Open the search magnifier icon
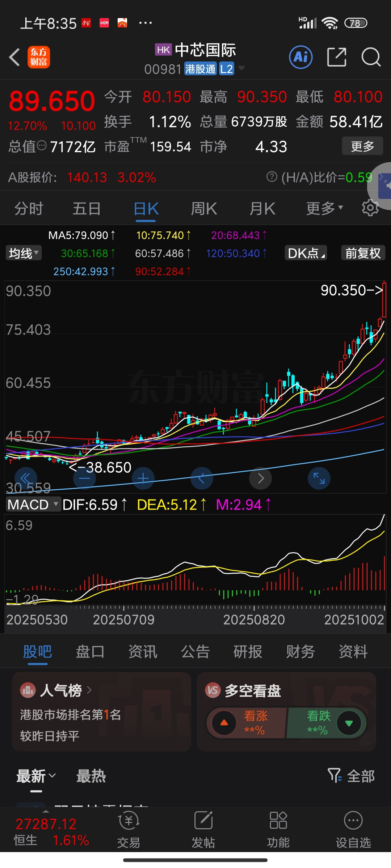The width and height of the screenshot is (391, 868). click(x=371, y=57)
